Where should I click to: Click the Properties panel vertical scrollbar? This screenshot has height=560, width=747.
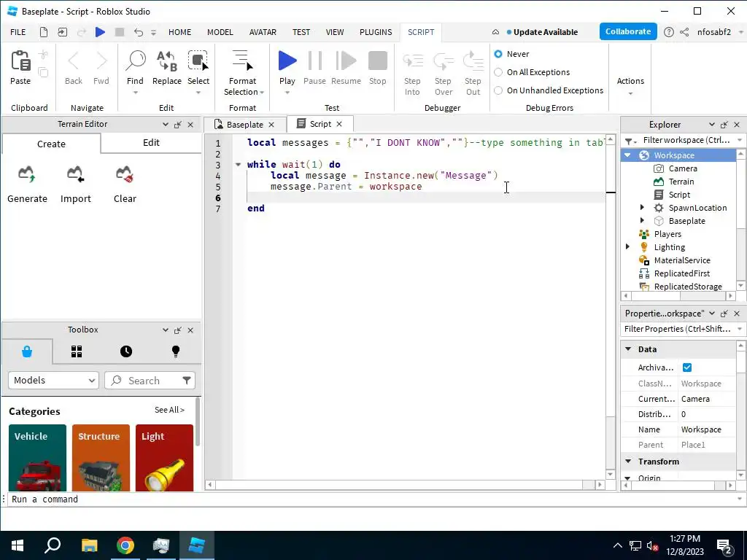(741, 410)
